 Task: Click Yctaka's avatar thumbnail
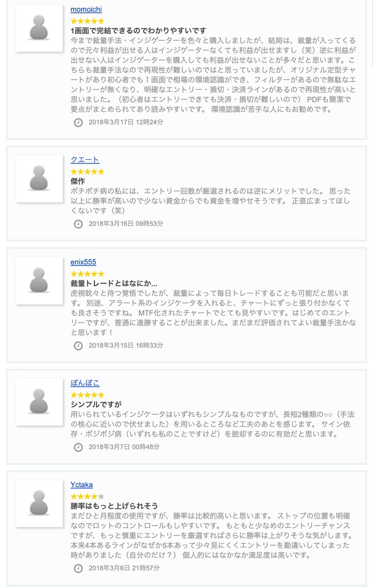39,503
